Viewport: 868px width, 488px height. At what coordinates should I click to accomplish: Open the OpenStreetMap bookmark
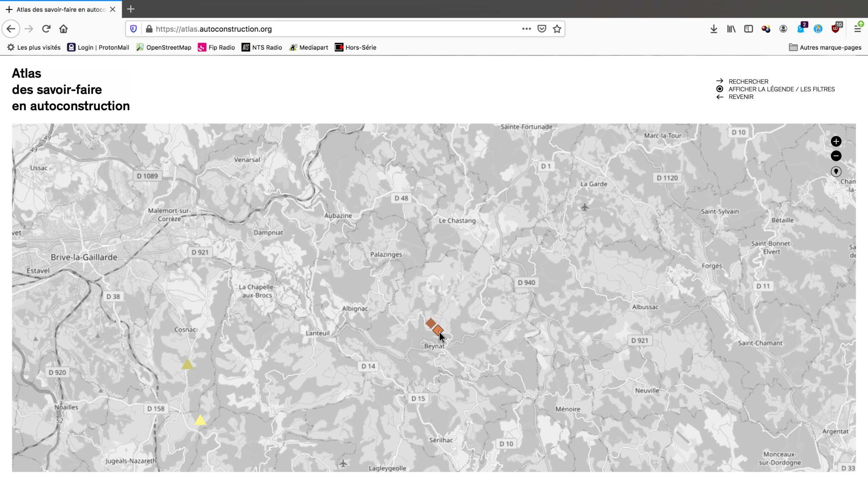click(x=164, y=47)
